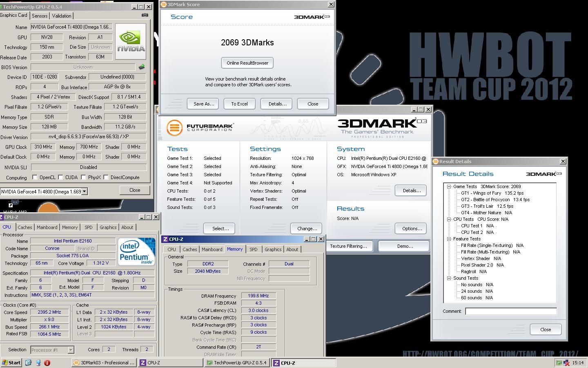588x368 pixels.
Task: Click the Result Details window title icon
Action: (435, 162)
